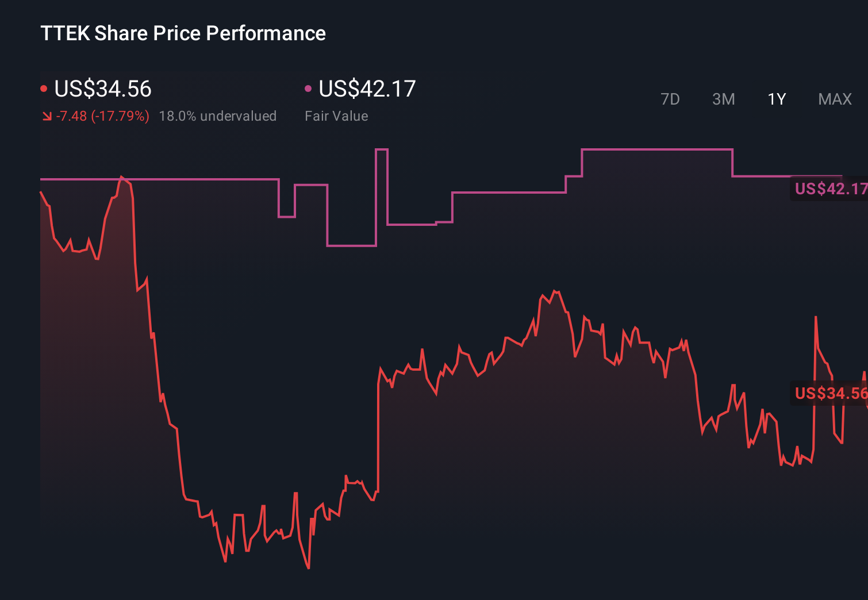Open the MAX time range view
The width and height of the screenshot is (868, 600).
(x=835, y=99)
